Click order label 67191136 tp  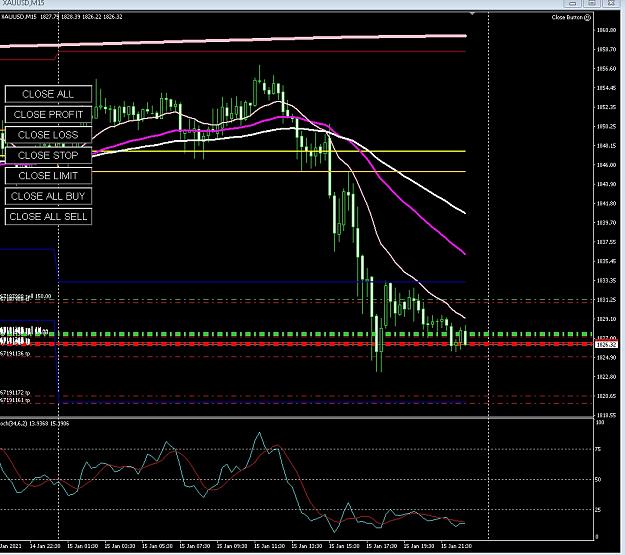pos(15,354)
